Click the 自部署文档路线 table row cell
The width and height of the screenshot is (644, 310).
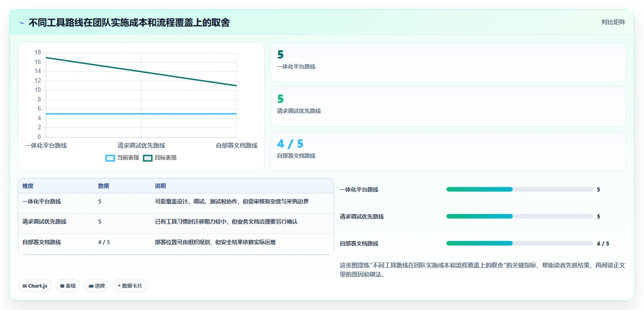(x=42, y=242)
